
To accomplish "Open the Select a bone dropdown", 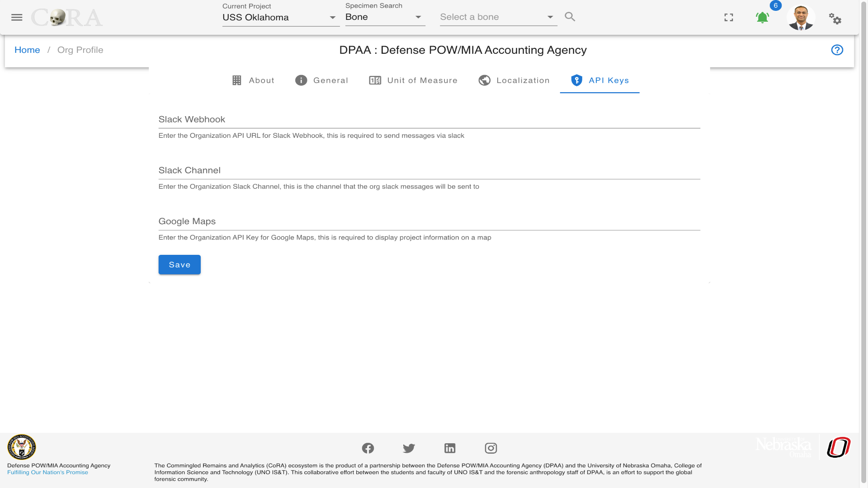I will 498,17.
